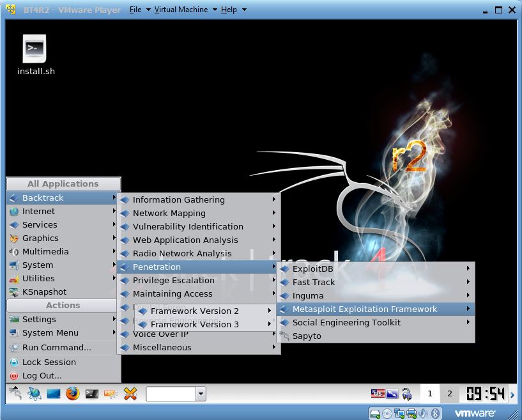Click the Run Command gear icon

(14, 348)
